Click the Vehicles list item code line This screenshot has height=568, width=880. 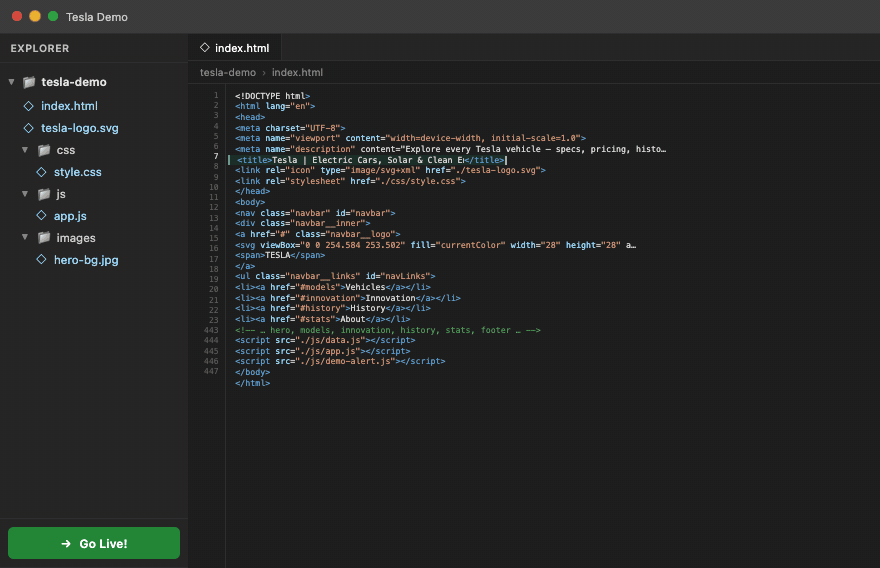click(333, 287)
